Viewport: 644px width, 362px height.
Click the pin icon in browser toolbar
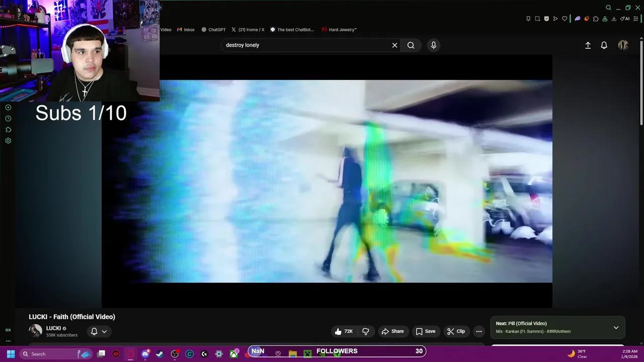[x=528, y=19]
